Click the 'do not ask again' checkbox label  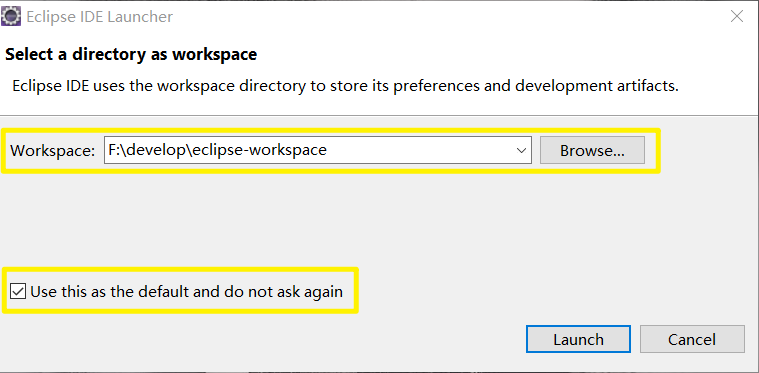[186, 292]
